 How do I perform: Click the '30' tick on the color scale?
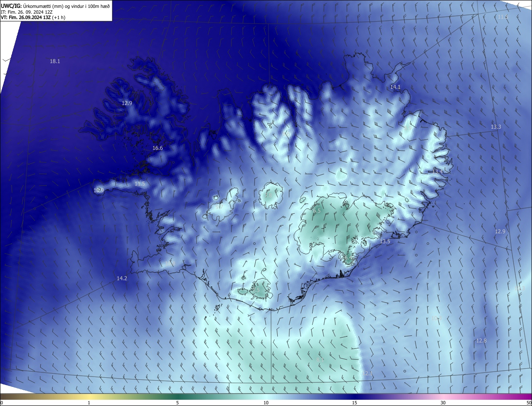point(443,403)
